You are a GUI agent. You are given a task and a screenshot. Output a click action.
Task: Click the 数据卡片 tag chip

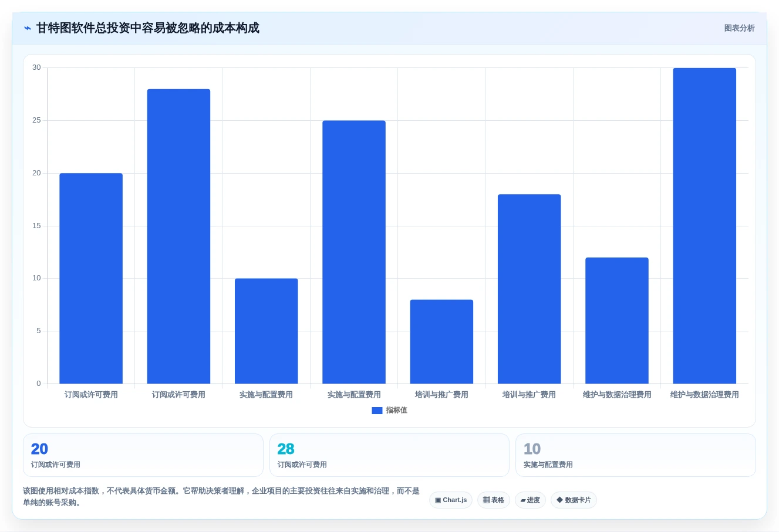tap(574, 500)
